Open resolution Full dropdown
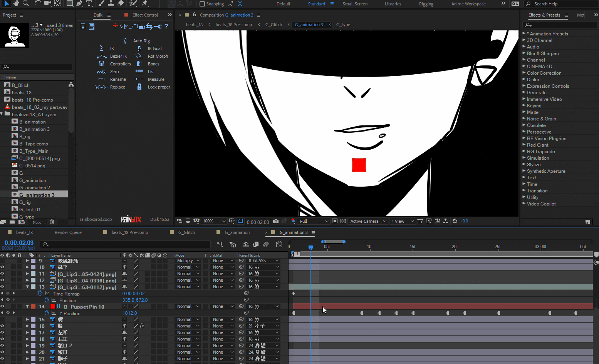 click(314, 221)
